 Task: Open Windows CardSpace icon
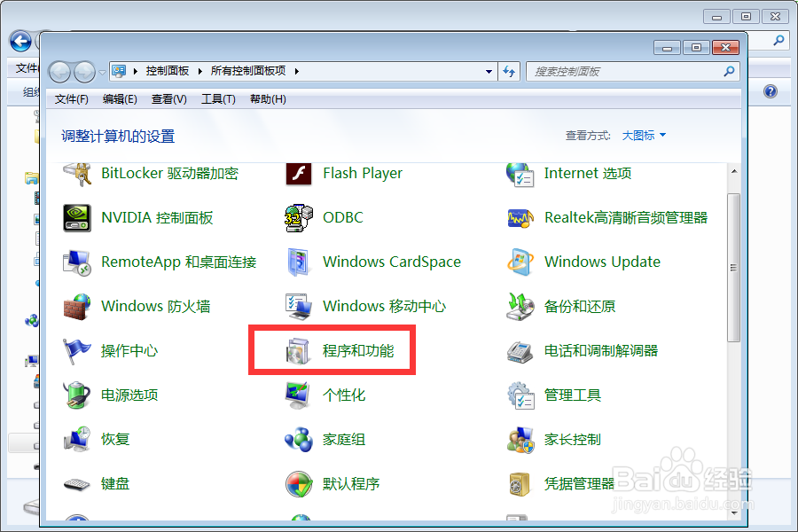point(299,262)
